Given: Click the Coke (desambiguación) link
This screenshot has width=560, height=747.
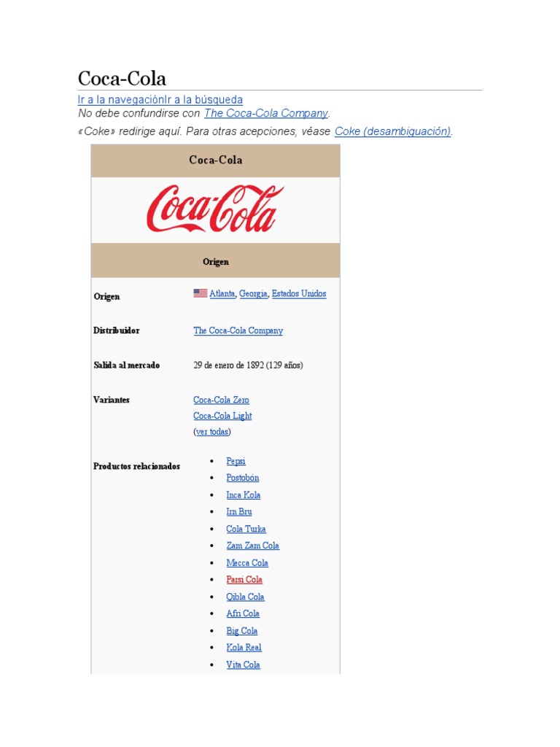Looking at the screenshot, I should coord(393,131).
